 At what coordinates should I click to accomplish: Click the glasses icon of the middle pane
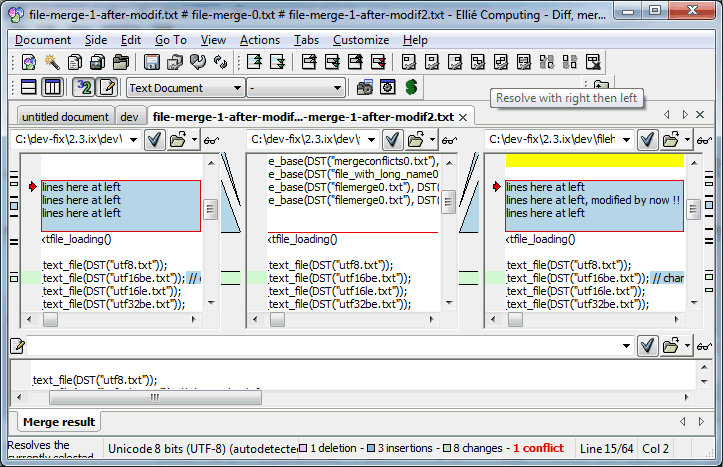coord(450,140)
